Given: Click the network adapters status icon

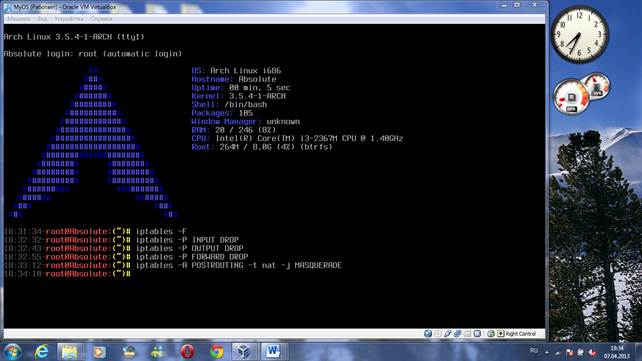Looking at the screenshot, I should pos(457,334).
